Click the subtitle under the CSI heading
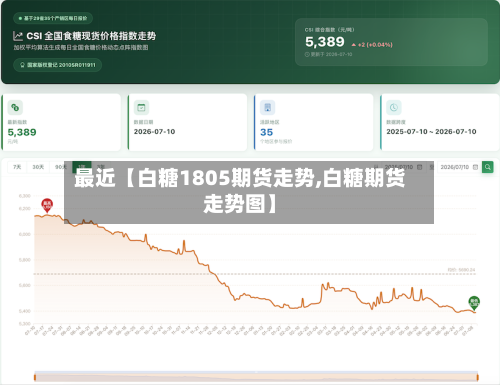 81,48
